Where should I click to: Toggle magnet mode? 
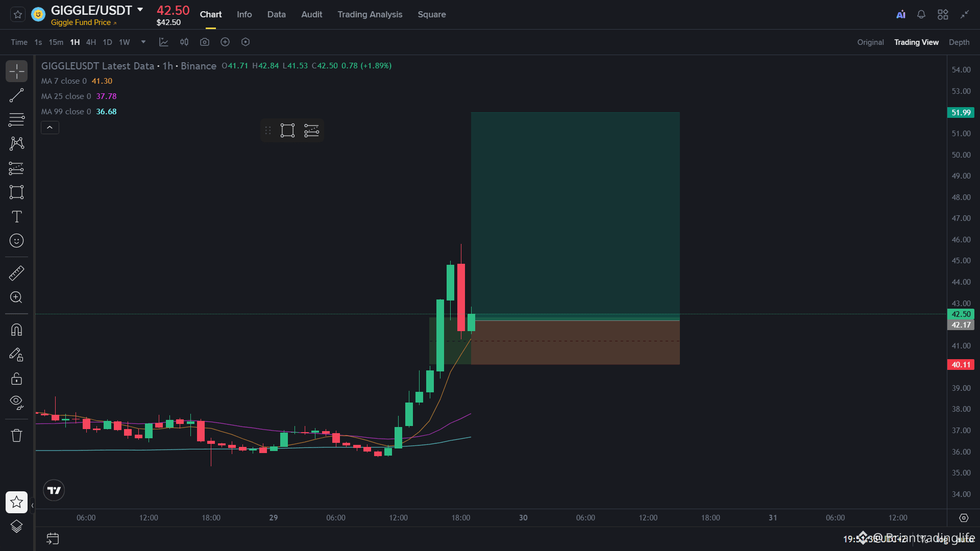(x=16, y=330)
